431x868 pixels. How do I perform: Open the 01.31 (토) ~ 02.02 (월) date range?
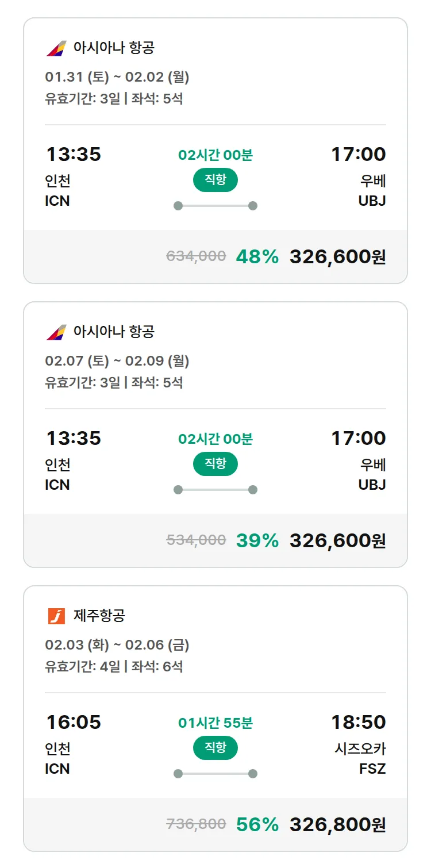[117, 77]
